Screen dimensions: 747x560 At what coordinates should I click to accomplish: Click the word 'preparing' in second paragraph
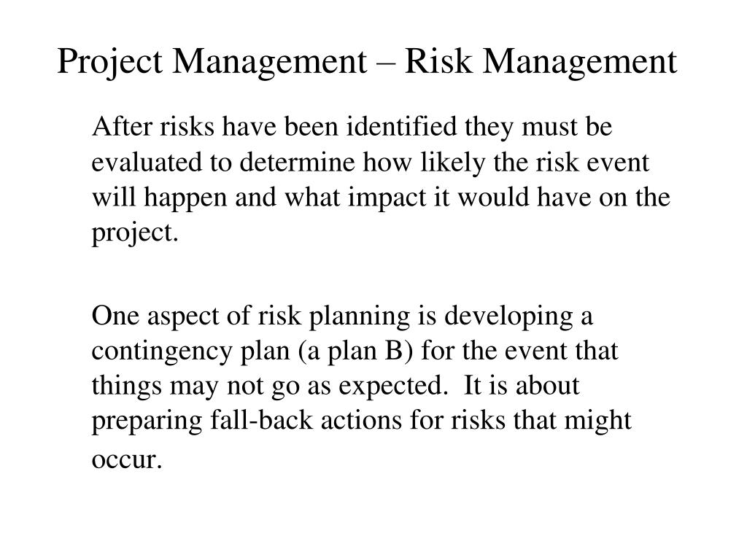pyautogui.click(x=147, y=422)
